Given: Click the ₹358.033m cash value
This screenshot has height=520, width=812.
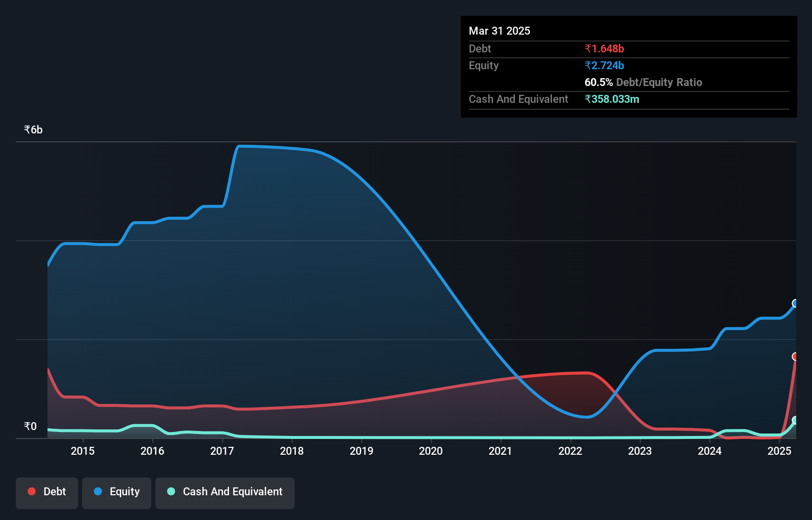Looking at the screenshot, I should (x=612, y=99).
